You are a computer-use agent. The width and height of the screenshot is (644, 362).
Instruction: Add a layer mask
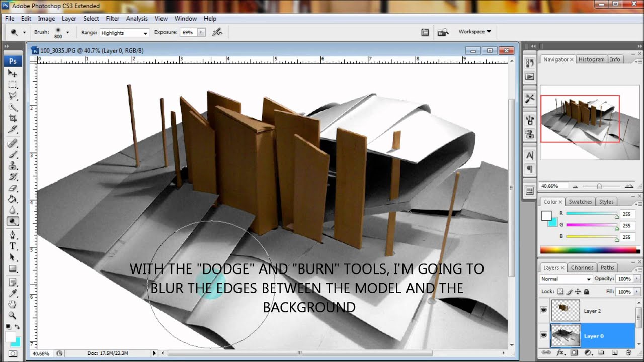(573, 353)
